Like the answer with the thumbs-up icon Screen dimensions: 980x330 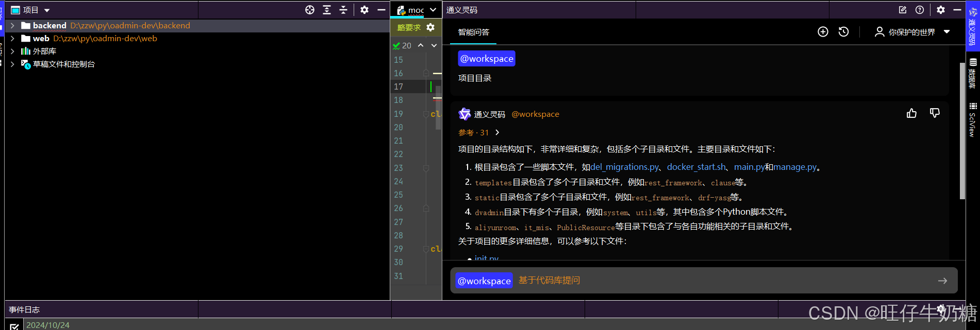912,113
